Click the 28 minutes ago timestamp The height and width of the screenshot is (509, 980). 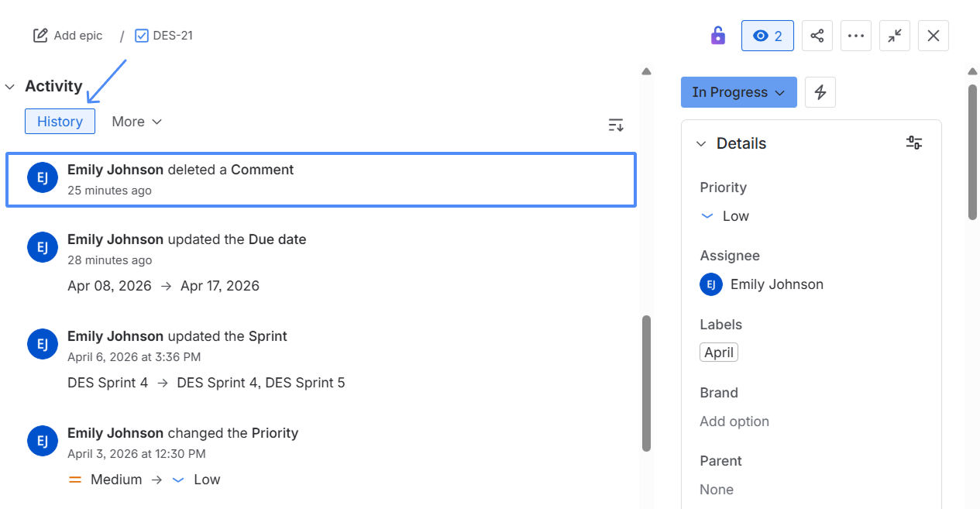(109, 260)
